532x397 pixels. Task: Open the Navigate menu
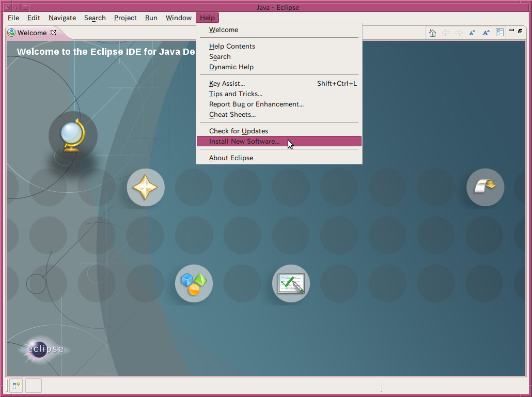pyautogui.click(x=62, y=18)
